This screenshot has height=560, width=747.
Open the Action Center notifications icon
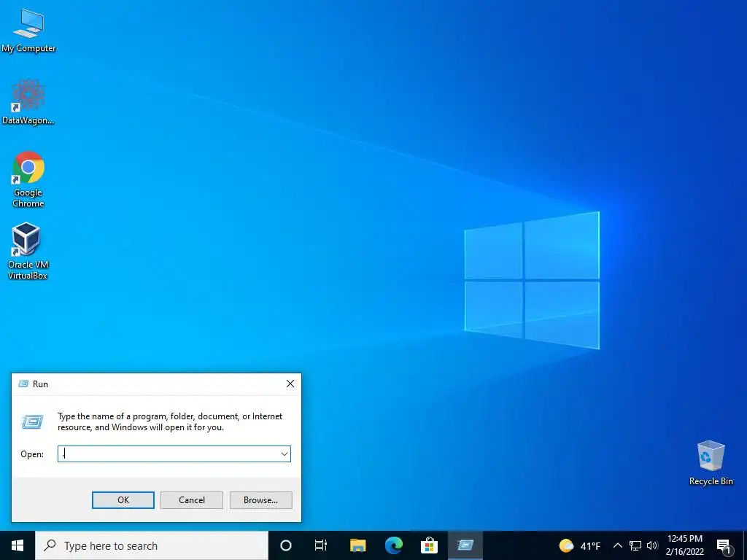coord(724,545)
